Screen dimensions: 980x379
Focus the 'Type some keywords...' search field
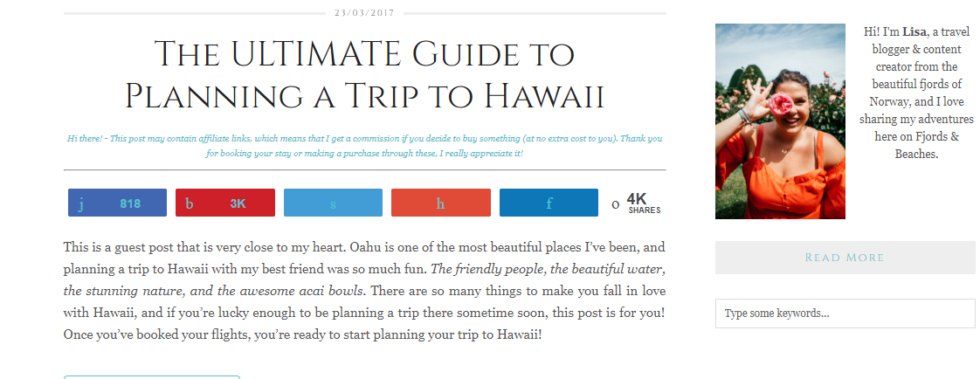[845, 314]
